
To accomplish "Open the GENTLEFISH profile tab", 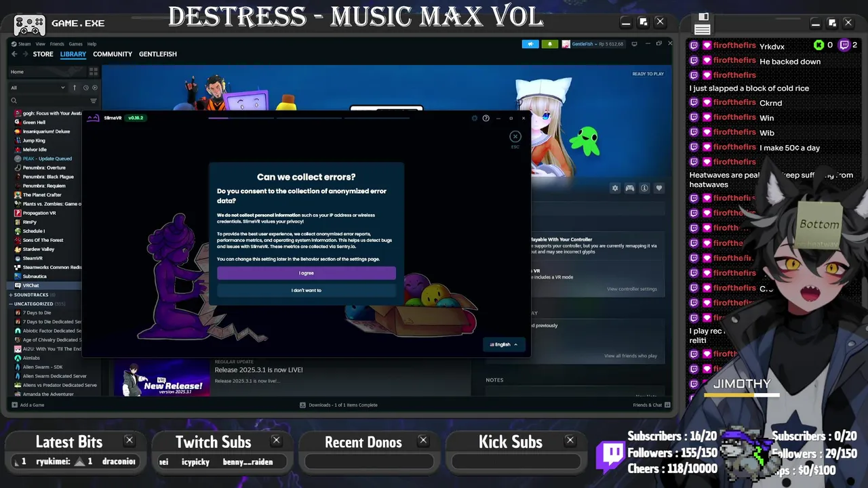I will (158, 54).
